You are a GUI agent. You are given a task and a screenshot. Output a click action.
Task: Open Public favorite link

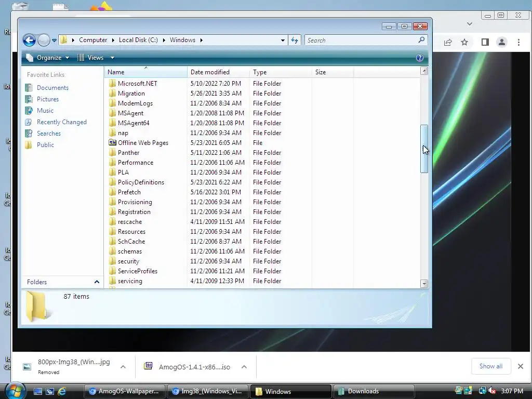(x=46, y=145)
